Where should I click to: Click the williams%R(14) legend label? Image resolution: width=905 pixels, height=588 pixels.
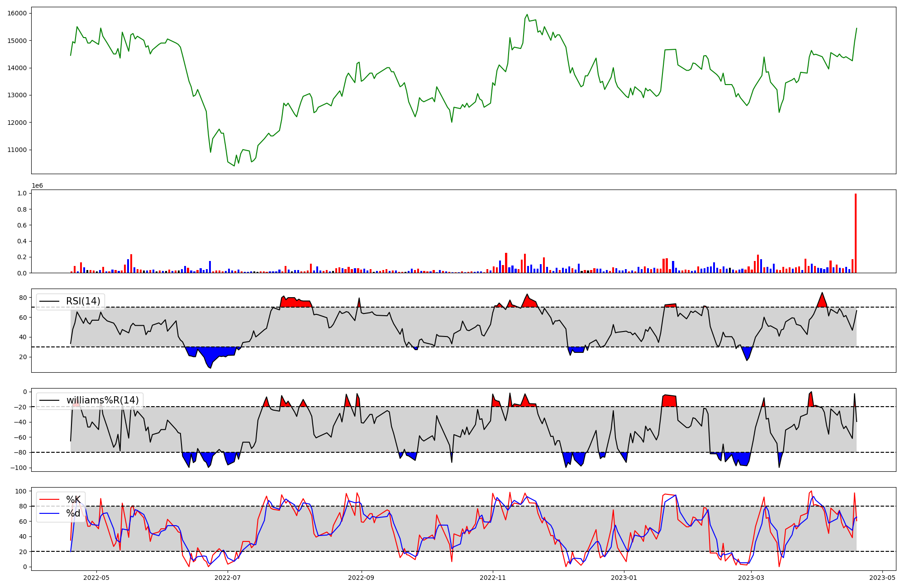(x=102, y=400)
